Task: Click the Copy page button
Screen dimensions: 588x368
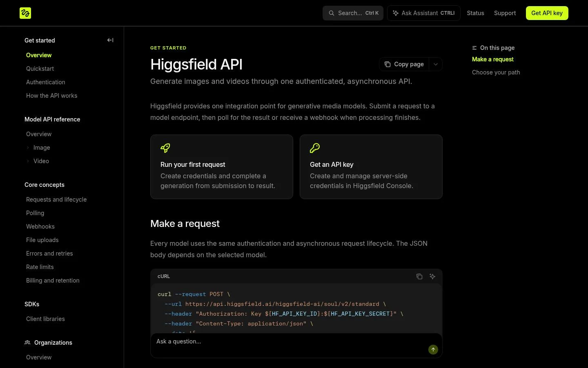Action: pos(404,64)
